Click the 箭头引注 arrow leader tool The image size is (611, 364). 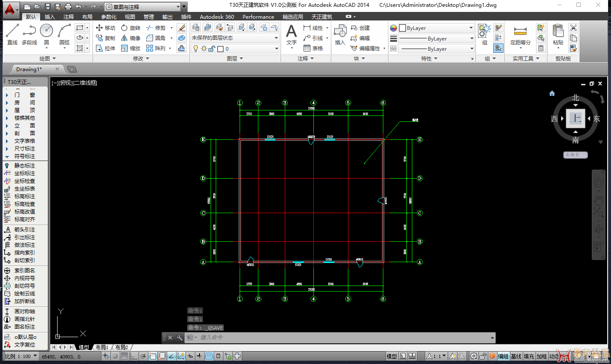20,229
